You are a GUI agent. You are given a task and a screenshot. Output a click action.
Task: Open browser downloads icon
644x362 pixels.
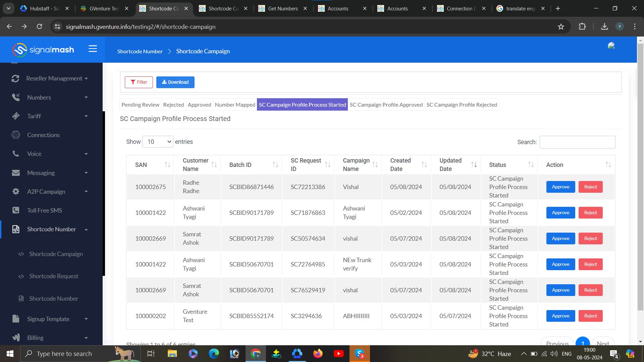[x=604, y=26]
